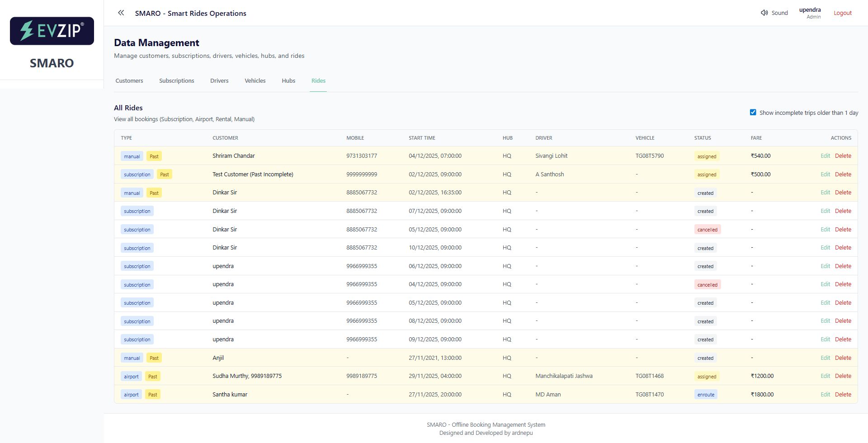Collapse the sidebar with the double-chevron icon

(121, 13)
